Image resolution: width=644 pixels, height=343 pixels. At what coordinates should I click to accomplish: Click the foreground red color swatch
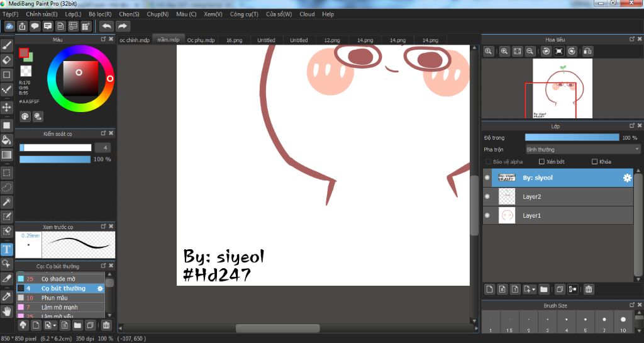pos(23,53)
